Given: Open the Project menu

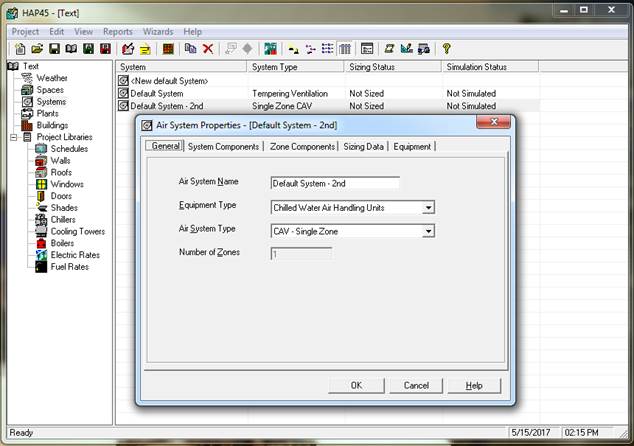Looking at the screenshot, I should click(x=25, y=32).
